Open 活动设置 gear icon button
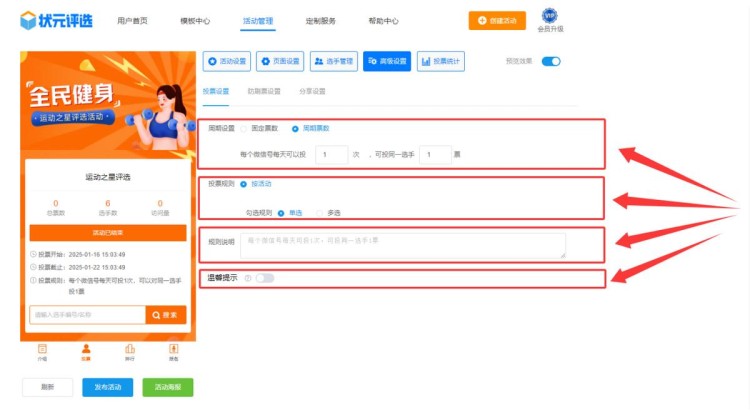Viewport: 750px width, 415px height. point(226,61)
